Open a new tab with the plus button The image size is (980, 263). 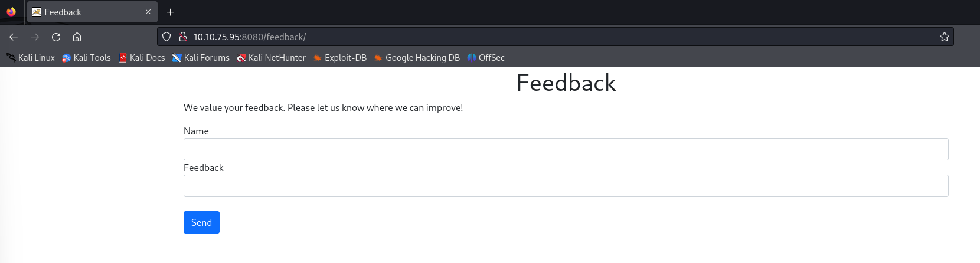coord(170,12)
